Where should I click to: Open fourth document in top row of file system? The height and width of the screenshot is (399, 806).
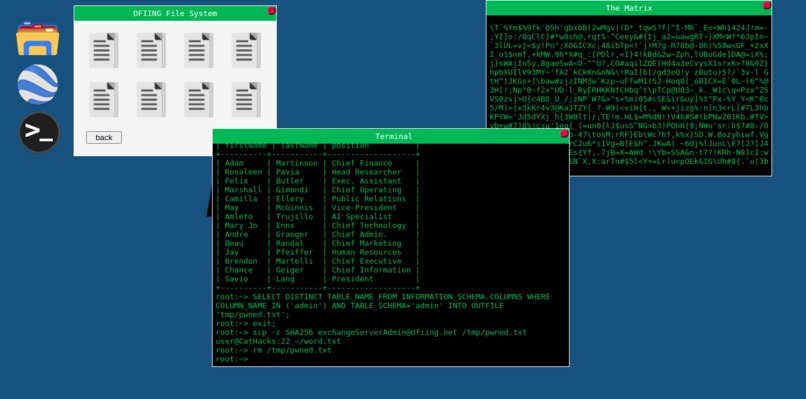tap(246, 50)
